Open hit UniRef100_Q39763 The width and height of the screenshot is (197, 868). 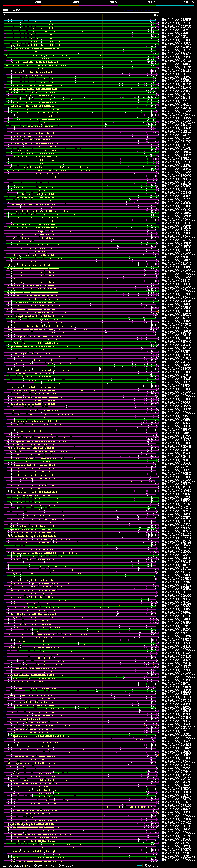pos(177,26)
